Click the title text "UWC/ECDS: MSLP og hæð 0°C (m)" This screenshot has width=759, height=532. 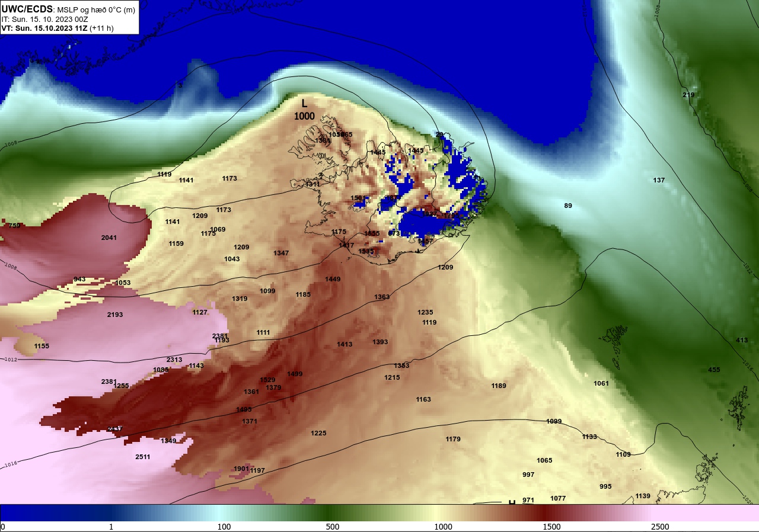coord(68,9)
